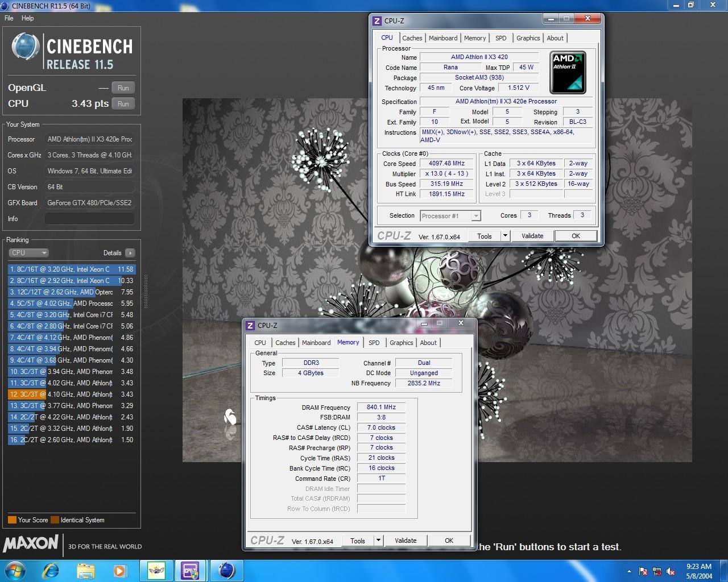The height and width of the screenshot is (582, 728).
Task: Open Processor #1 selection dropdown
Action: click(x=450, y=216)
